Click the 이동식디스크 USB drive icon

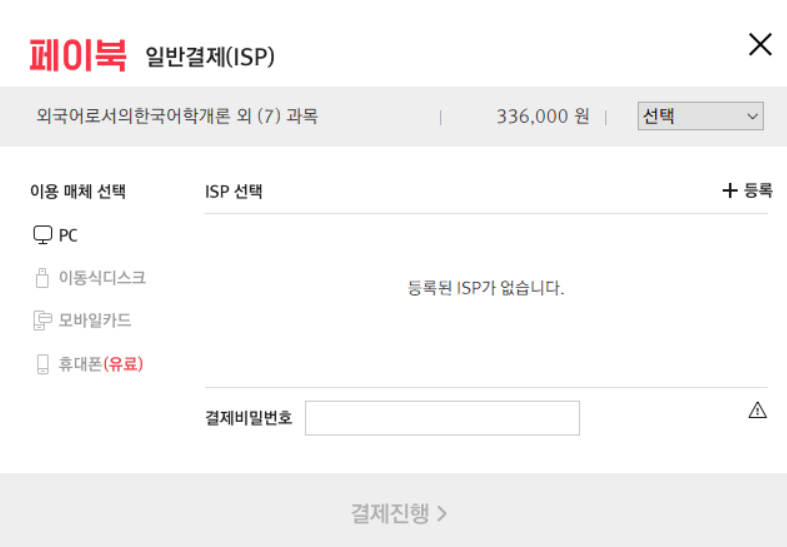(x=42, y=278)
